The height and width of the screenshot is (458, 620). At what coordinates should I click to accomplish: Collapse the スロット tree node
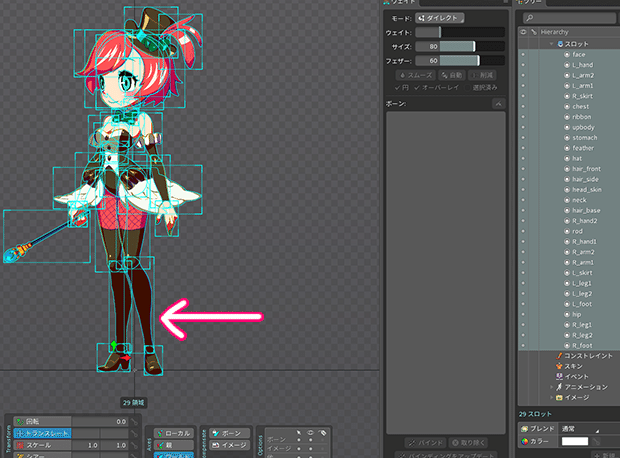(x=552, y=44)
